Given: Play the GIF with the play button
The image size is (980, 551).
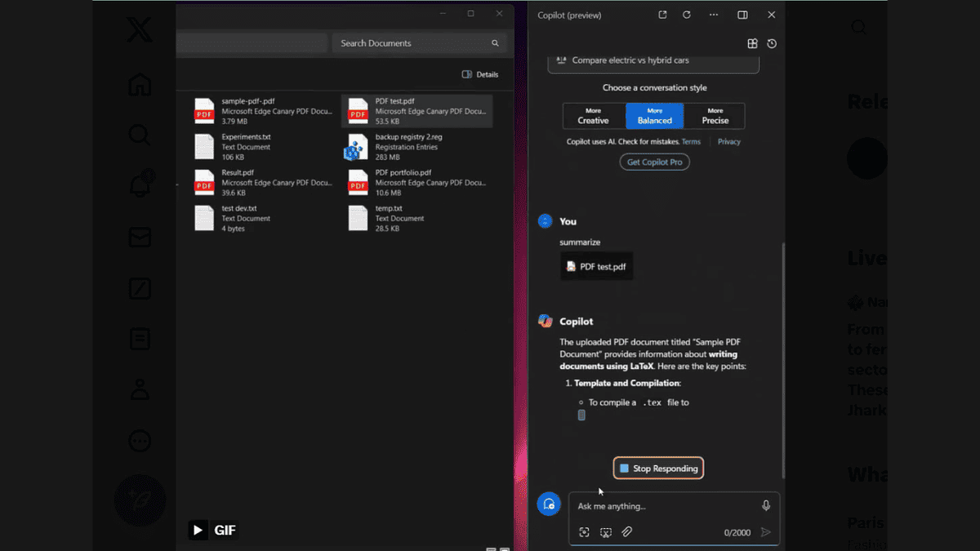Looking at the screenshot, I should click(x=198, y=530).
